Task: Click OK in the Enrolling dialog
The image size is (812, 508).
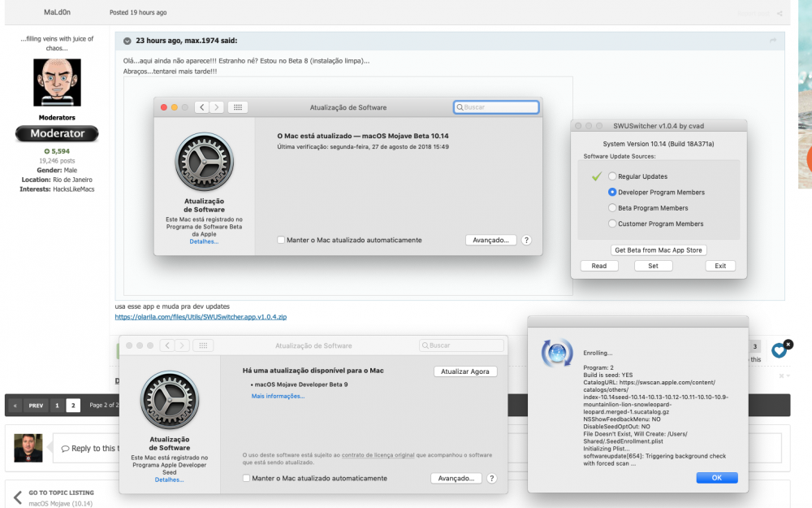Action: 717,478
